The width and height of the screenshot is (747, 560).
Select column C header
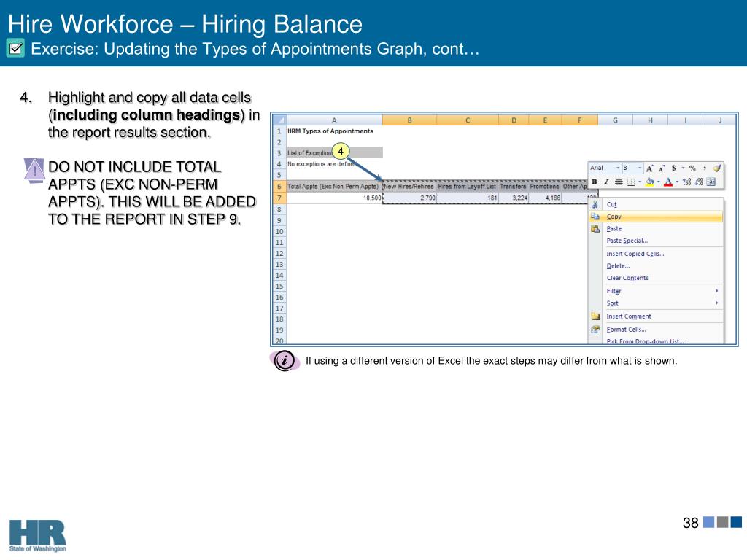(468, 120)
